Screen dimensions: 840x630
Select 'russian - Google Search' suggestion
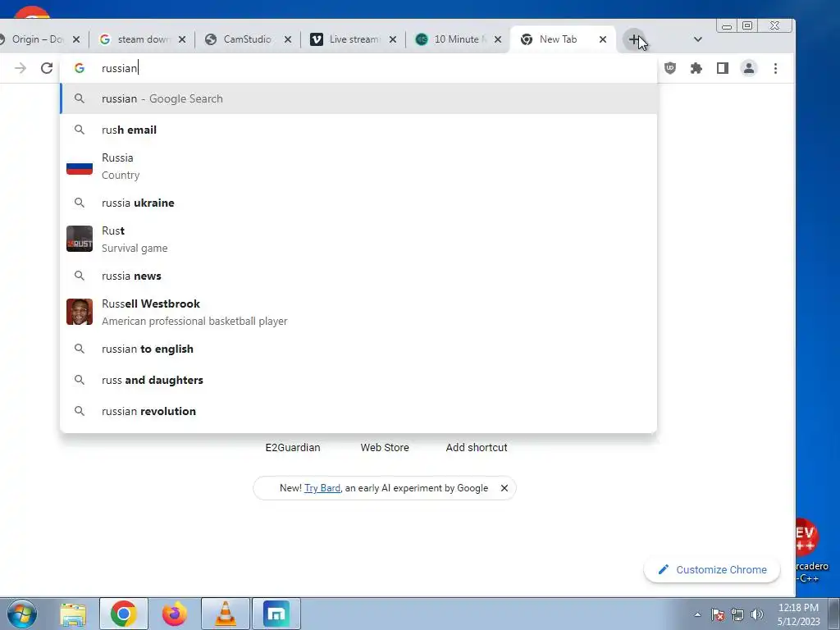pos(358,98)
